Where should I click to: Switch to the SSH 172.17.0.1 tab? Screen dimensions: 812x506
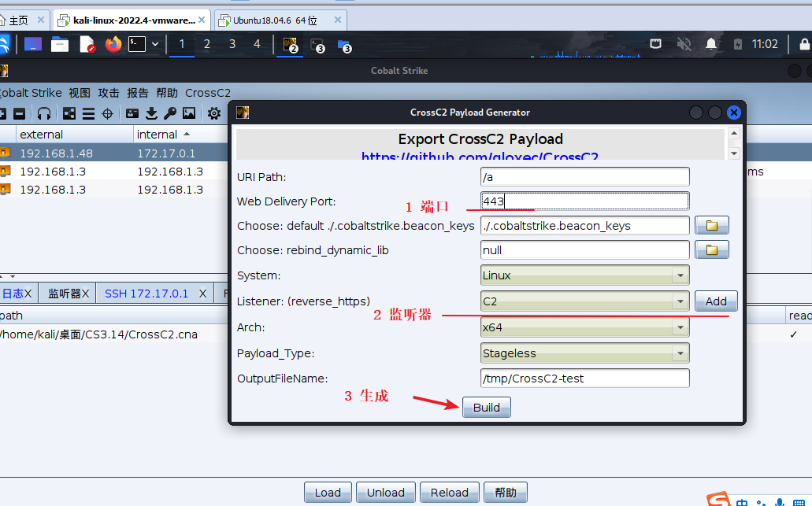coord(155,294)
